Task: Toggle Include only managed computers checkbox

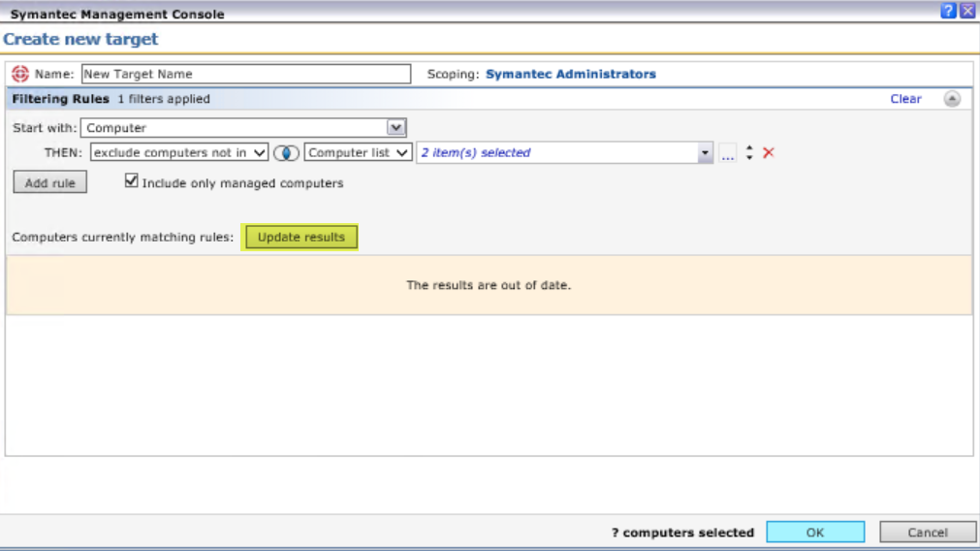Action: point(131,180)
